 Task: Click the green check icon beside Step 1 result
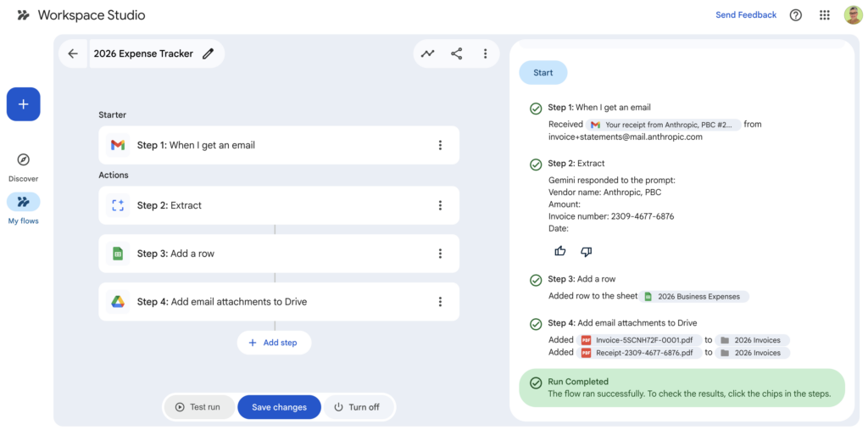pyautogui.click(x=536, y=109)
